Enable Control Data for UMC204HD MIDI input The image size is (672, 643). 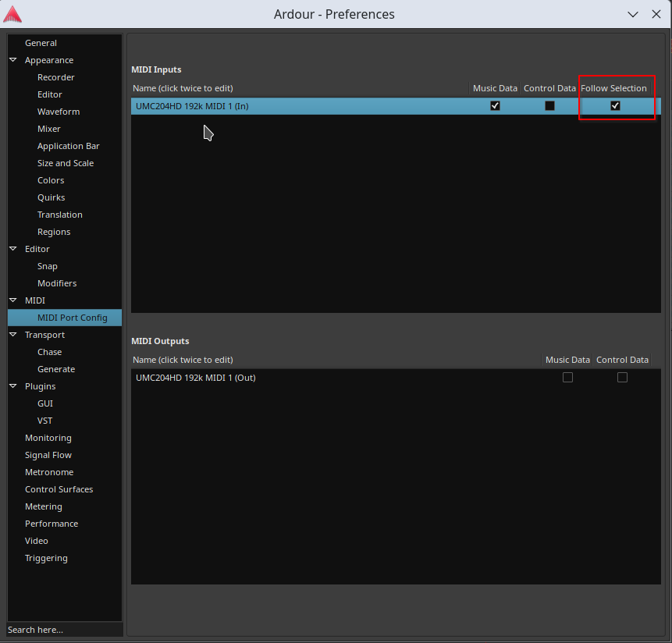[x=549, y=106]
